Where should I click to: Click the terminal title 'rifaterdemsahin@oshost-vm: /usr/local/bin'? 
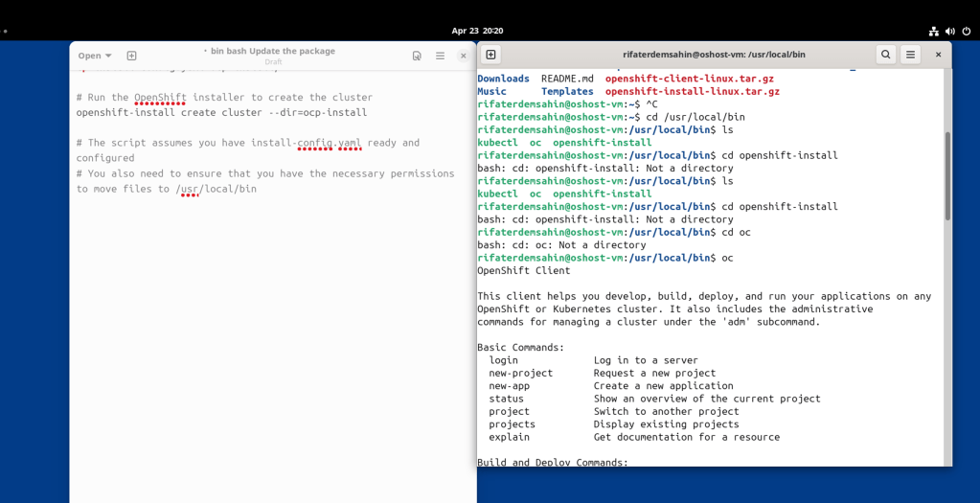(714, 55)
